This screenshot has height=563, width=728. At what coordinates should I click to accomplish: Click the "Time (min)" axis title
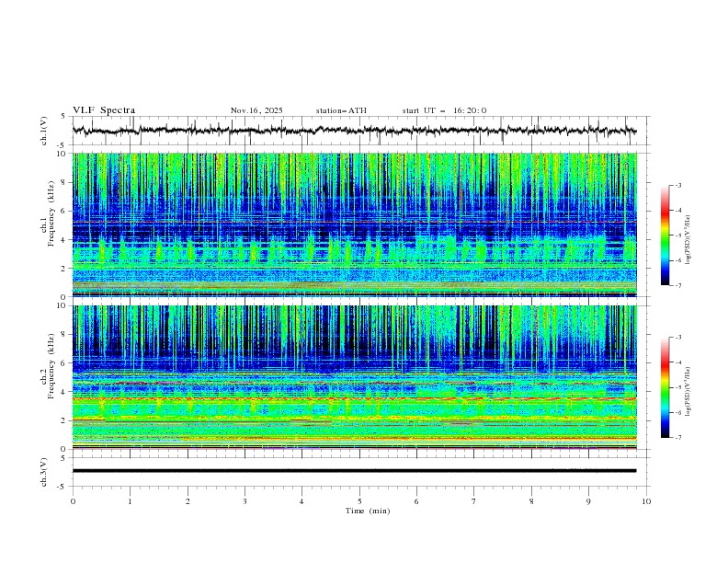click(x=368, y=511)
